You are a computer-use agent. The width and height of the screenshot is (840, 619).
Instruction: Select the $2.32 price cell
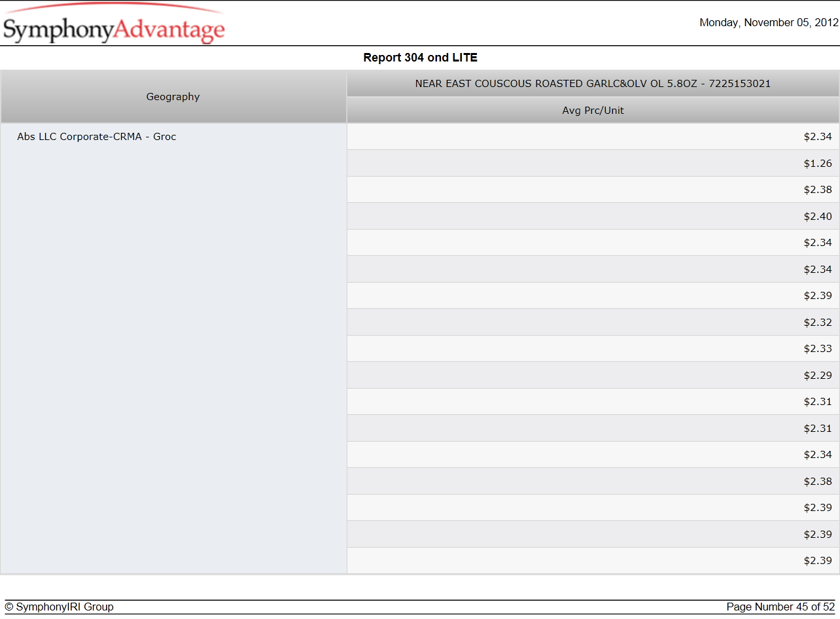click(x=593, y=323)
